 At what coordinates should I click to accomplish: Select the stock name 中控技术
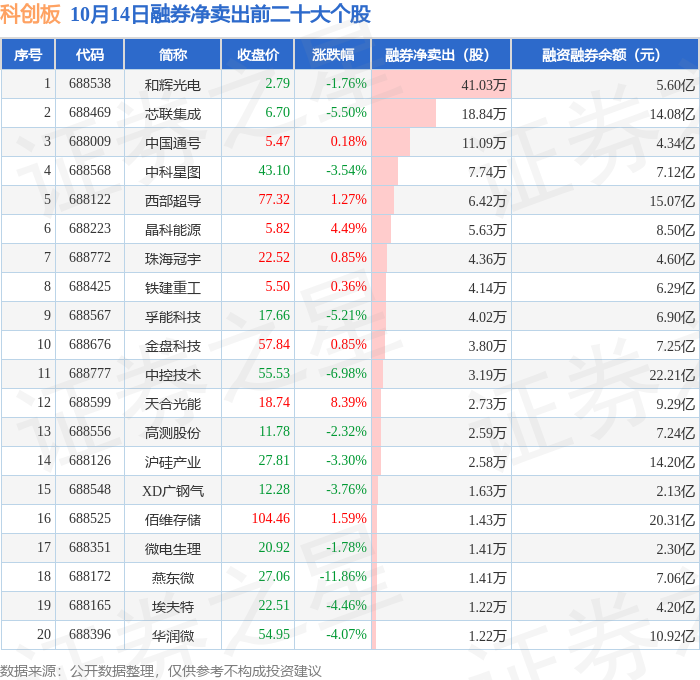click(x=173, y=375)
